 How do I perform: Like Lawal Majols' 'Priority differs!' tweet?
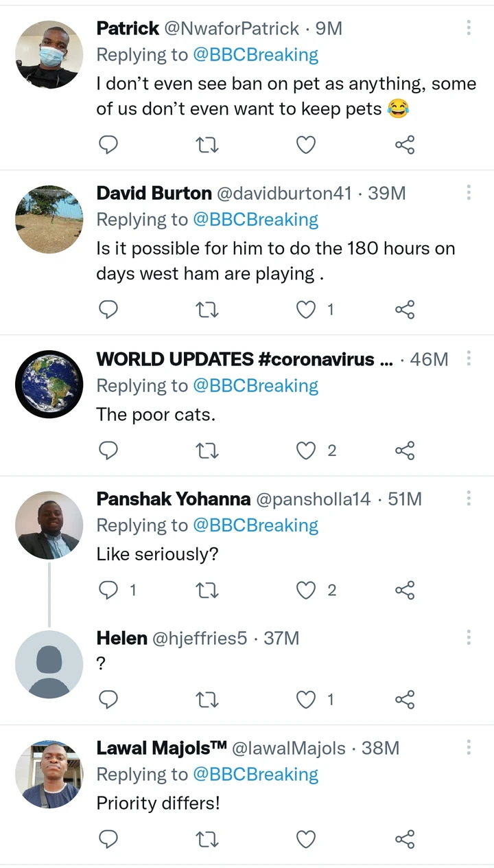[306, 838]
